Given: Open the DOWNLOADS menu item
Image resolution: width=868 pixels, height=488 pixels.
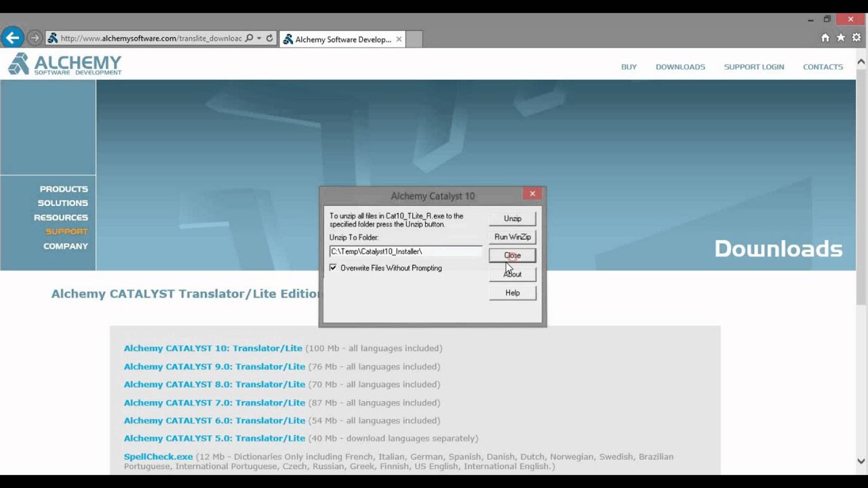Looking at the screenshot, I should pos(680,67).
